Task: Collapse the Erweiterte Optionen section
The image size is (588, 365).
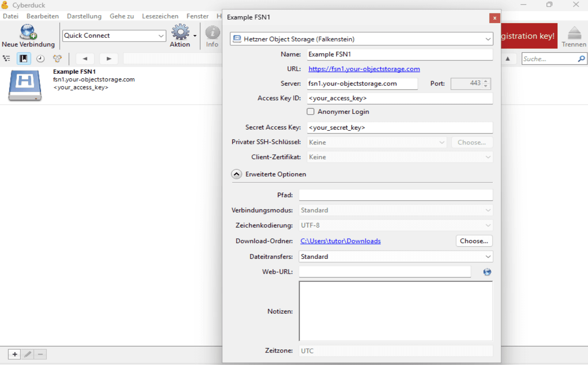Action: tap(236, 174)
